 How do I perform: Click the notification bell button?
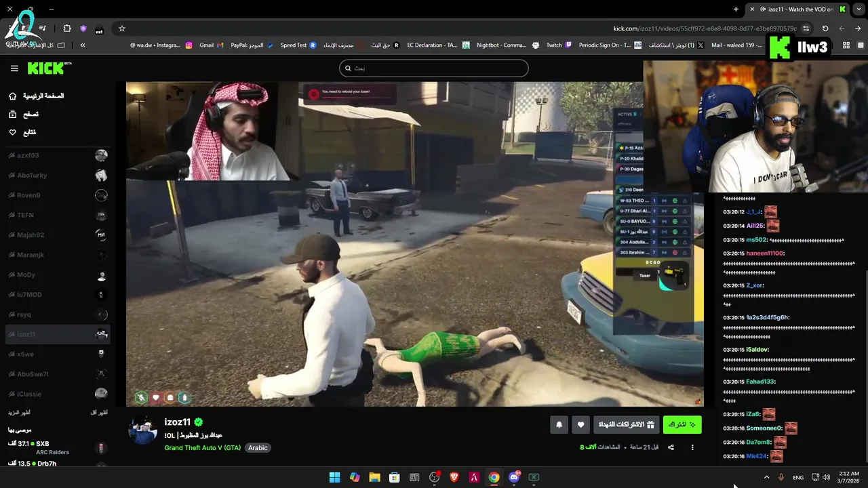click(x=559, y=425)
